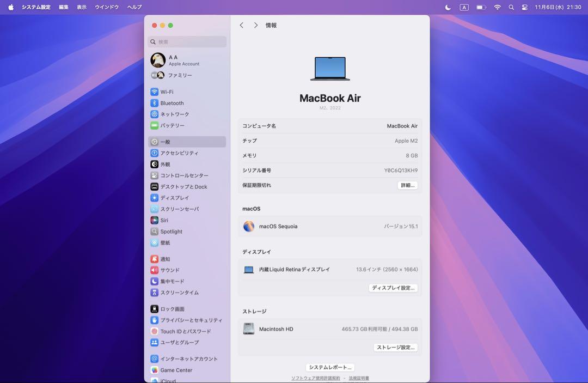Viewport: 588px width, 383px height.
Task: Open Touch IDとパスワード fingerprint icon
Action: (x=154, y=331)
